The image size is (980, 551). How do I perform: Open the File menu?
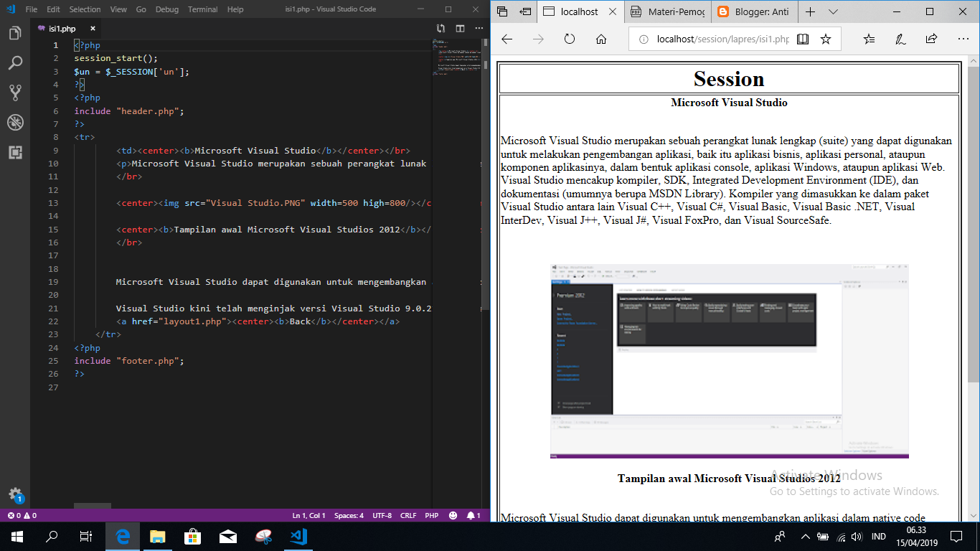(x=32, y=9)
